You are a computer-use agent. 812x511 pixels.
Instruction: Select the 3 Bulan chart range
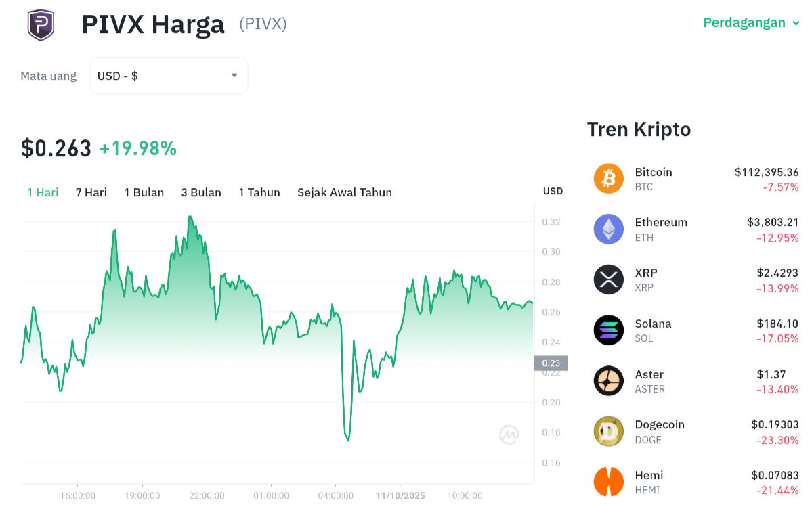coord(201,192)
